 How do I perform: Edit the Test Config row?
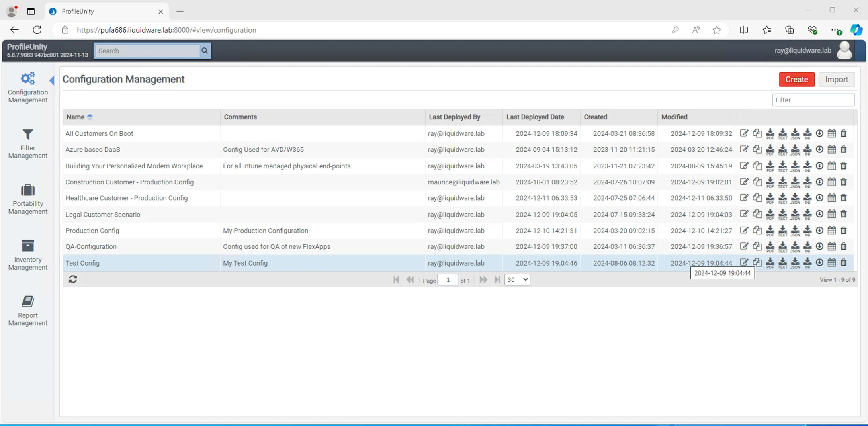(744, 263)
